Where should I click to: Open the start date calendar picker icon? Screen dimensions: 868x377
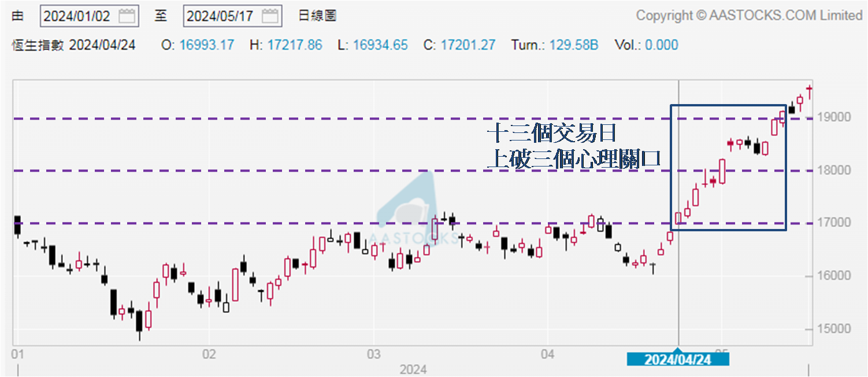[127, 16]
